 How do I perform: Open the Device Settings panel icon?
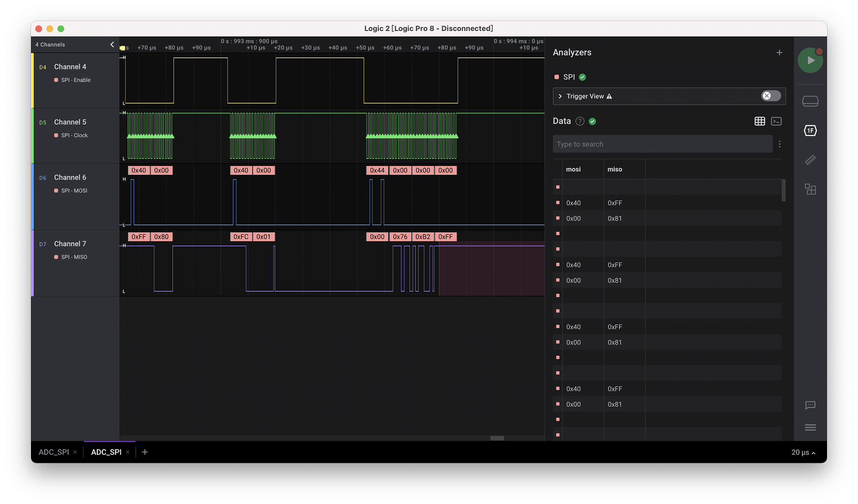pos(810,101)
